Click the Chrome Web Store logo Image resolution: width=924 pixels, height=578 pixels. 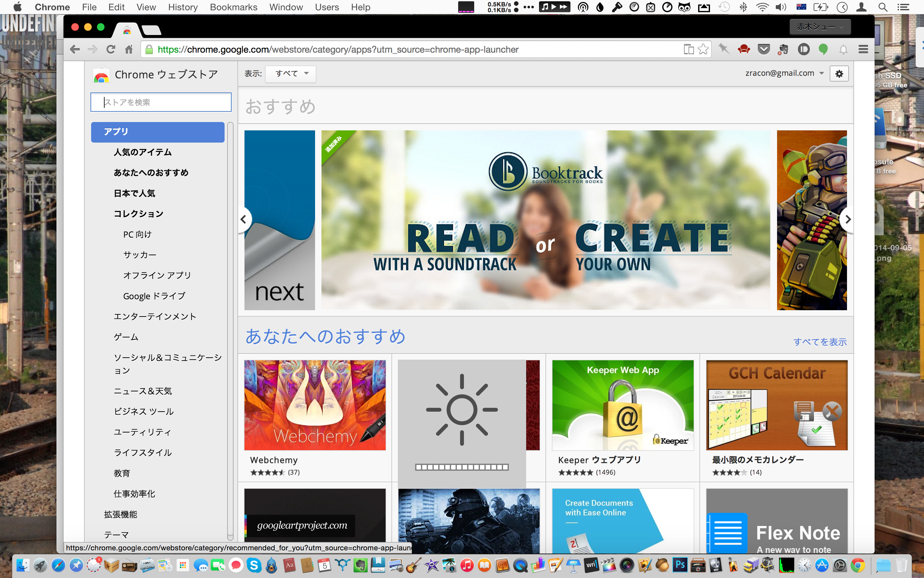[101, 74]
